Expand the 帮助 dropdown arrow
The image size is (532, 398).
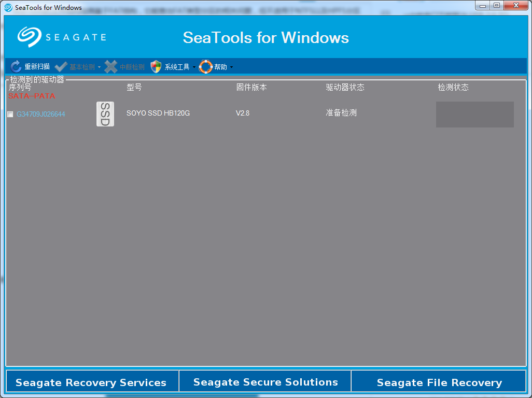(232, 67)
